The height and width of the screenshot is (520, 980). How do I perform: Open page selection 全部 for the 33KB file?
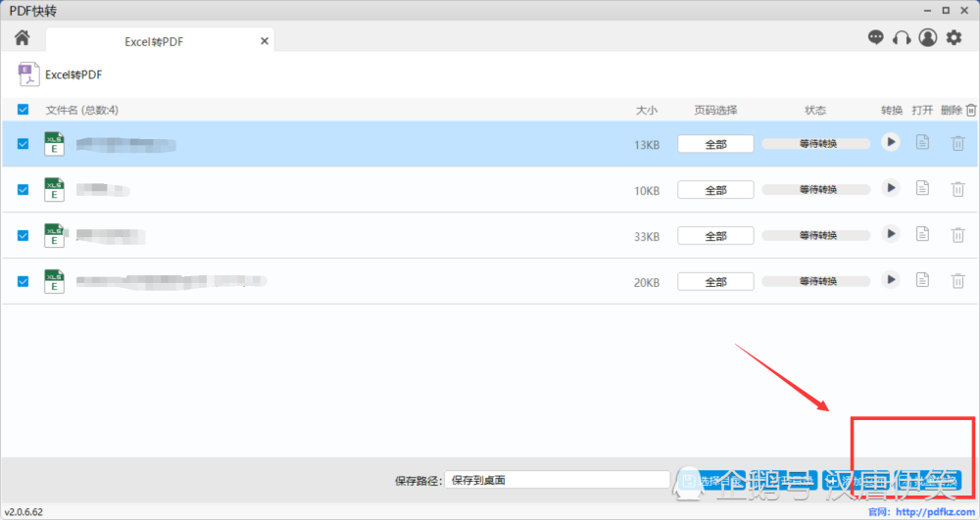pyautogui.click(x=715, y=236)
